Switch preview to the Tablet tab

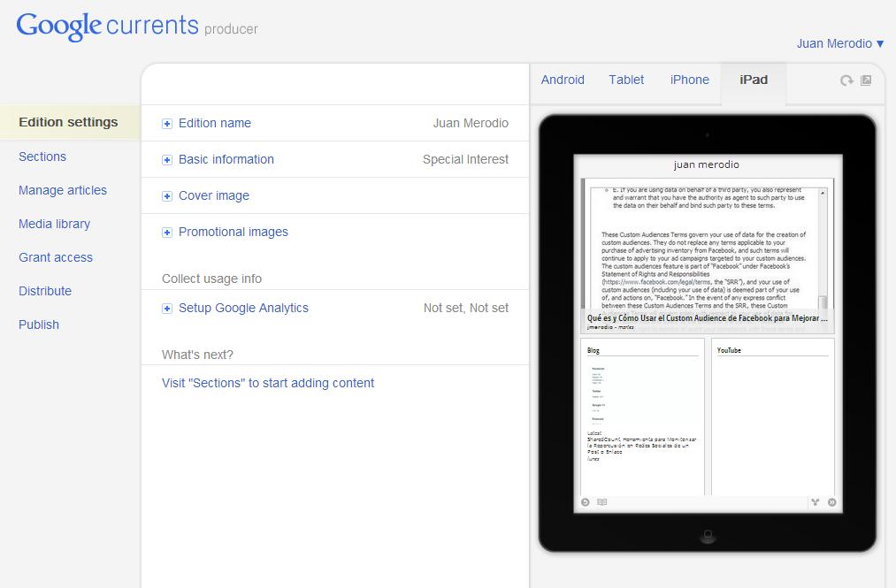(626, 80)
